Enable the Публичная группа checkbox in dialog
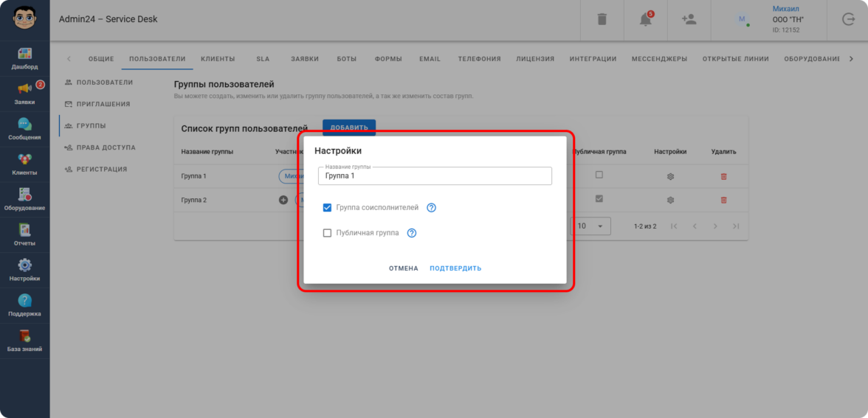 (328, 233)
